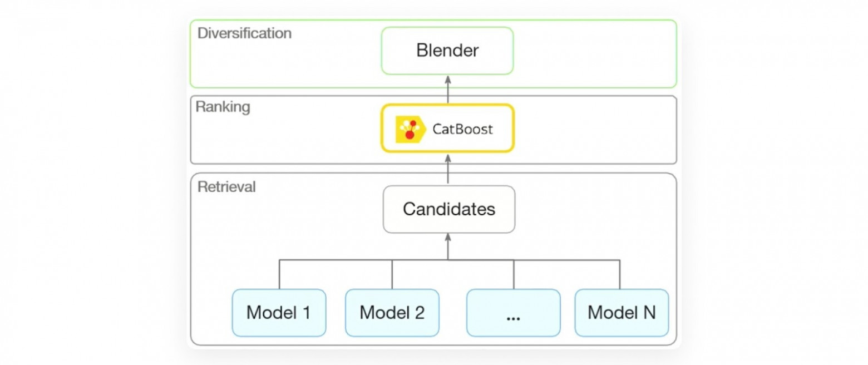Screen dimensions: 868x365
Task: Click the arrowhead entering Candidates from below
Action: (448, 238)
